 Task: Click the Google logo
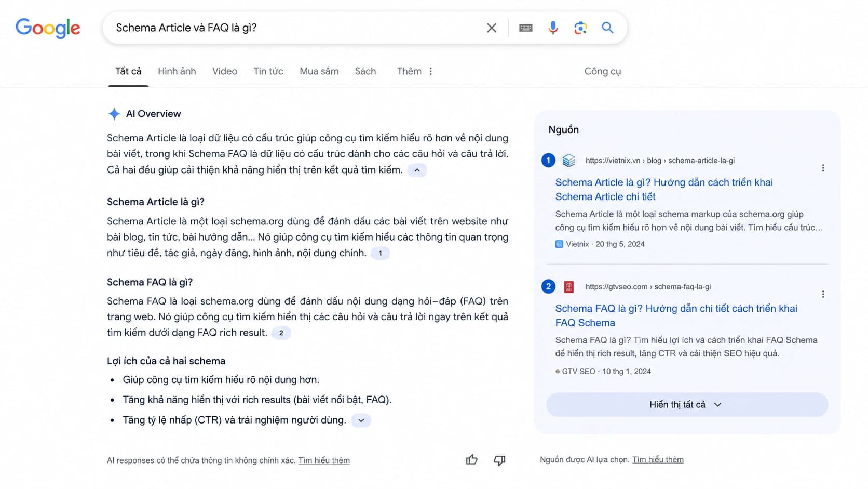(x=48, y=28)
